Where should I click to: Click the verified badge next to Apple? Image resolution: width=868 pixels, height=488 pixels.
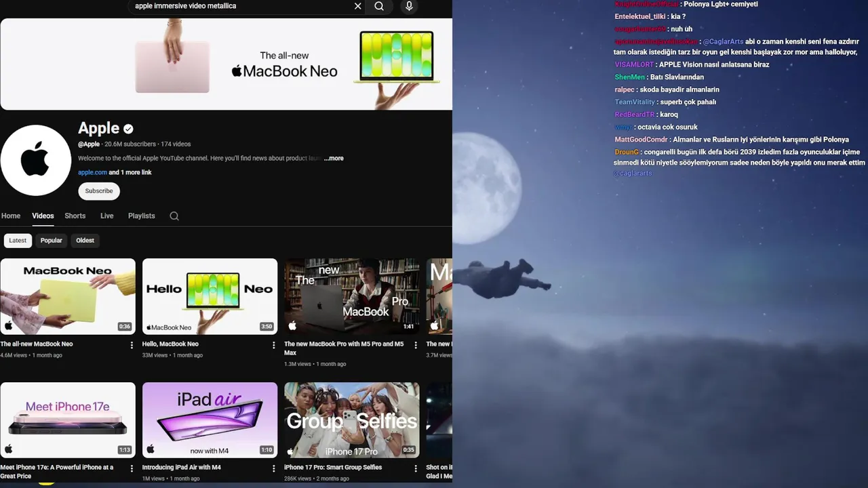pyautogui.click(x=128, y=128)
